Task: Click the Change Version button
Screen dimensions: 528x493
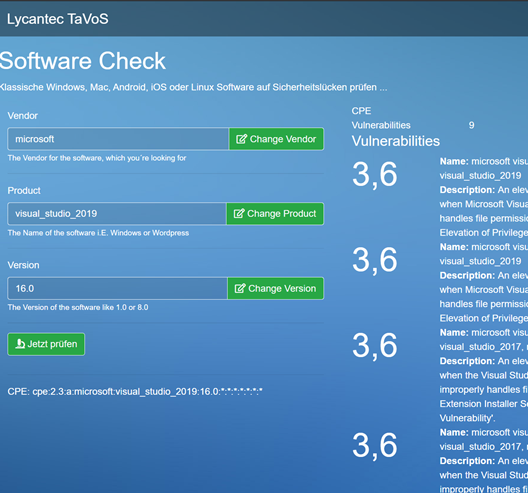Action: coord(276,288)
